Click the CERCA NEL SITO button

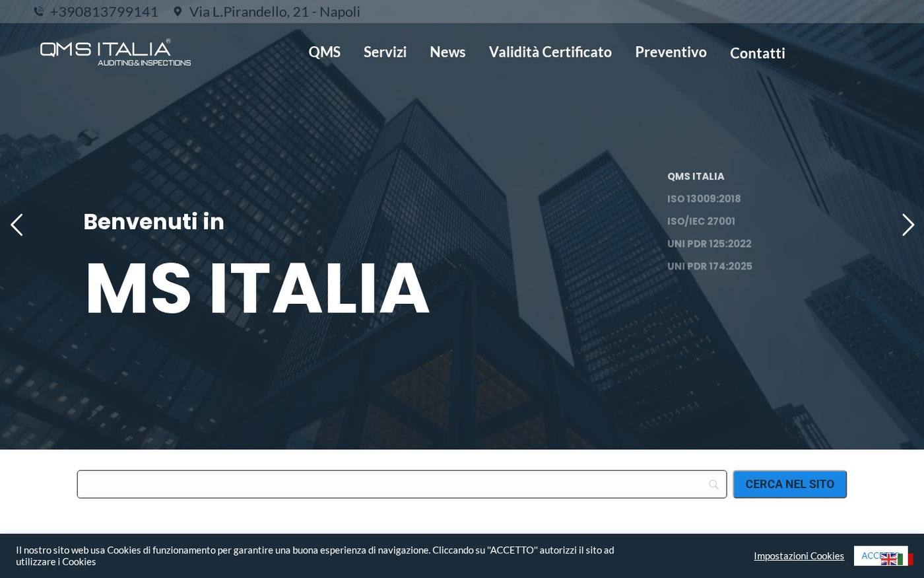pos(790,484)
